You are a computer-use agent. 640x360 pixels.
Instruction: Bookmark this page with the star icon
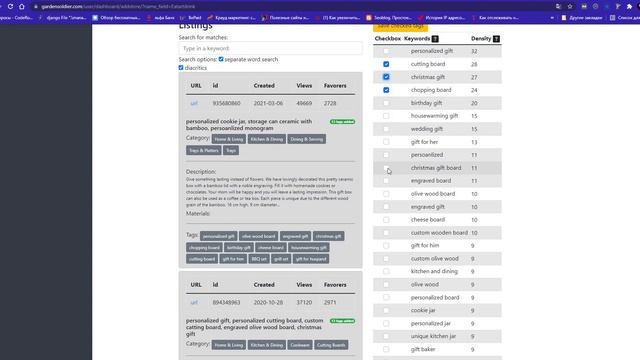[570, 7]
